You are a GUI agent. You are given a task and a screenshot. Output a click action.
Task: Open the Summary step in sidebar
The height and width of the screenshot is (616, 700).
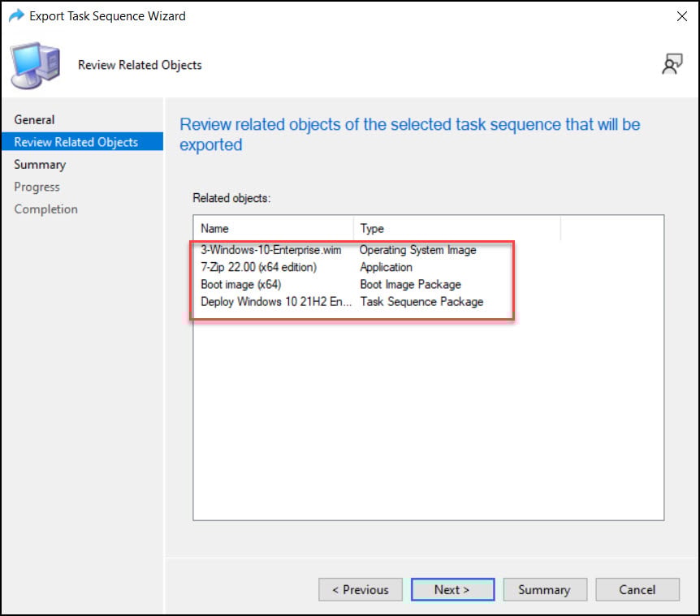40,165
